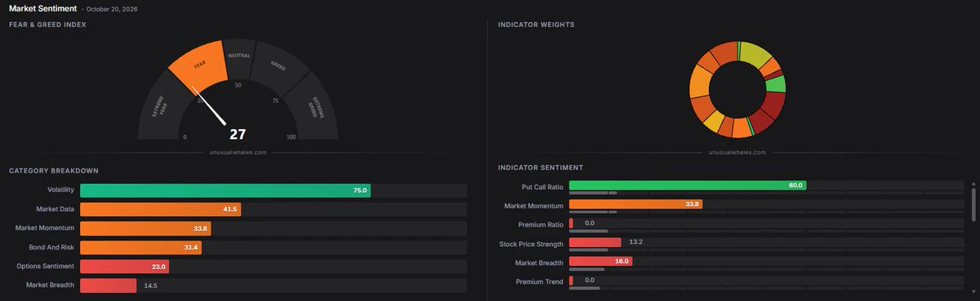Click the Bond And Risk label

tap(51, 247)
